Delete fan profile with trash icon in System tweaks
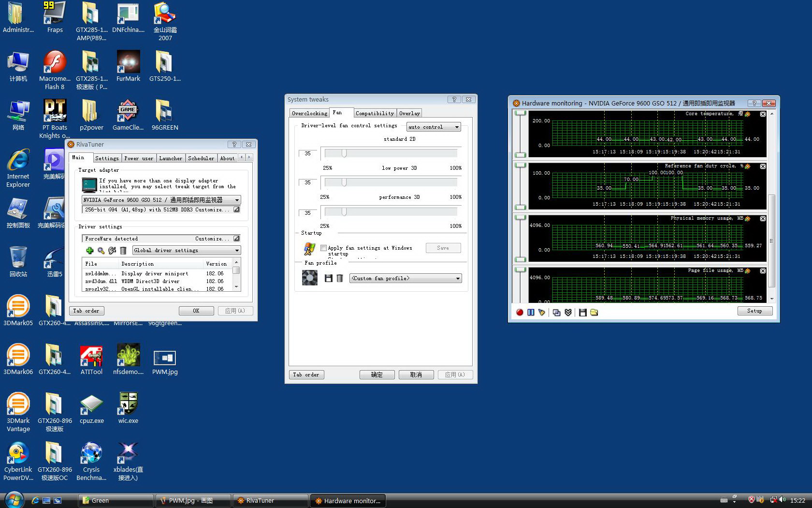The width and height of the screenshot is (812, 508). tap(340, 278)
